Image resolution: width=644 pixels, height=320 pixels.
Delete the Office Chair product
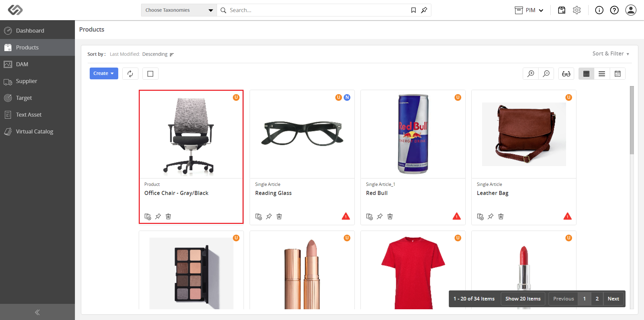tap(168, 216)
